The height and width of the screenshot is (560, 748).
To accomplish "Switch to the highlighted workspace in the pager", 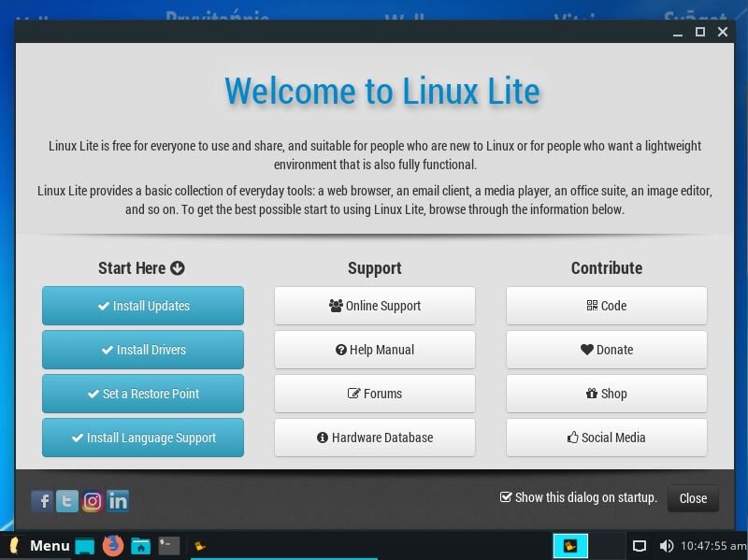I will 570,546.
